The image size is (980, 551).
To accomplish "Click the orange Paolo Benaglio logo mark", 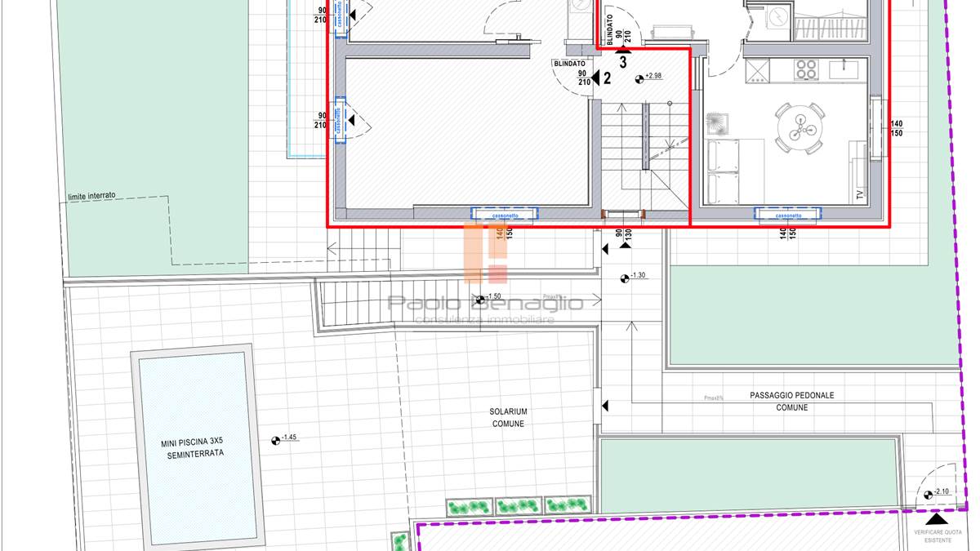I will coord(486,253).
